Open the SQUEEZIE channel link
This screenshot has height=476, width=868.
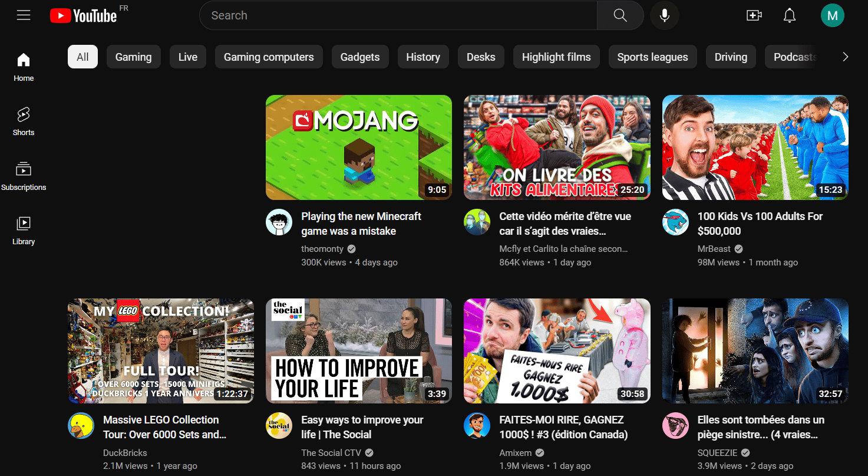(718, 452)
